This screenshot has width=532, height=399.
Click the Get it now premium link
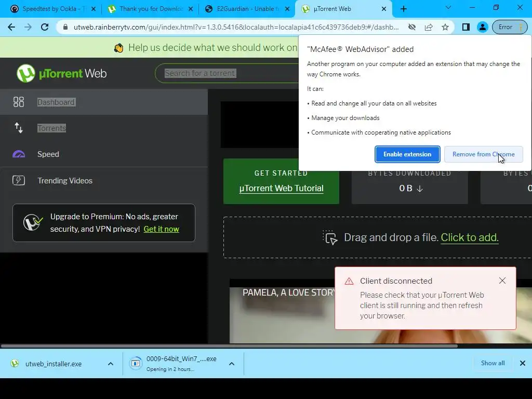[x=161, y=229]
